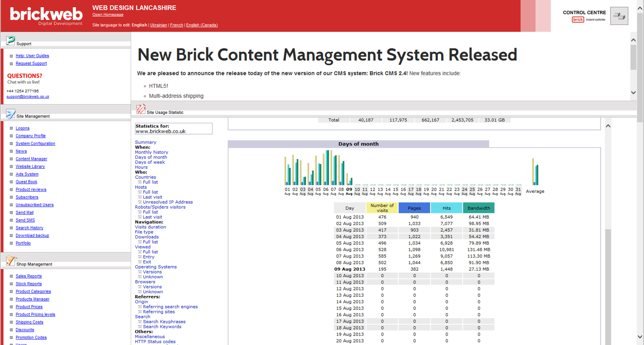Click the support@brickweb.co.uk email link
The width and height of the screenshot is (644, 345).
[x=28, y=96]
